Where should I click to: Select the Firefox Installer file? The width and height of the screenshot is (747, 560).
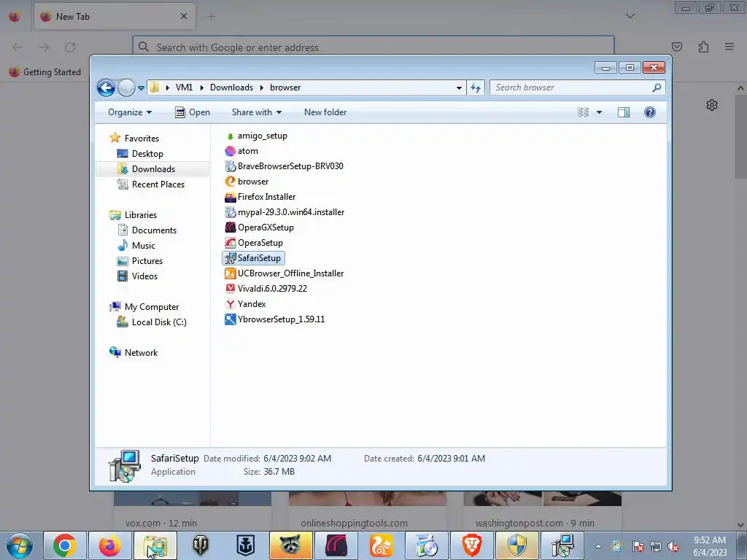260,197
